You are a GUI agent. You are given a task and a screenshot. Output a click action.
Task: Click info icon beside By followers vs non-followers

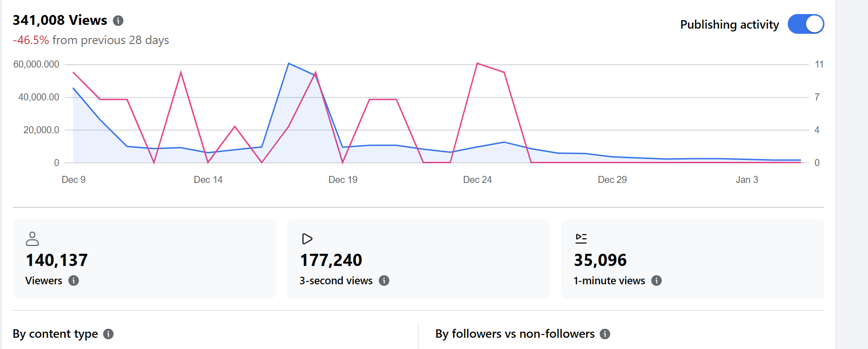(605, 334)
